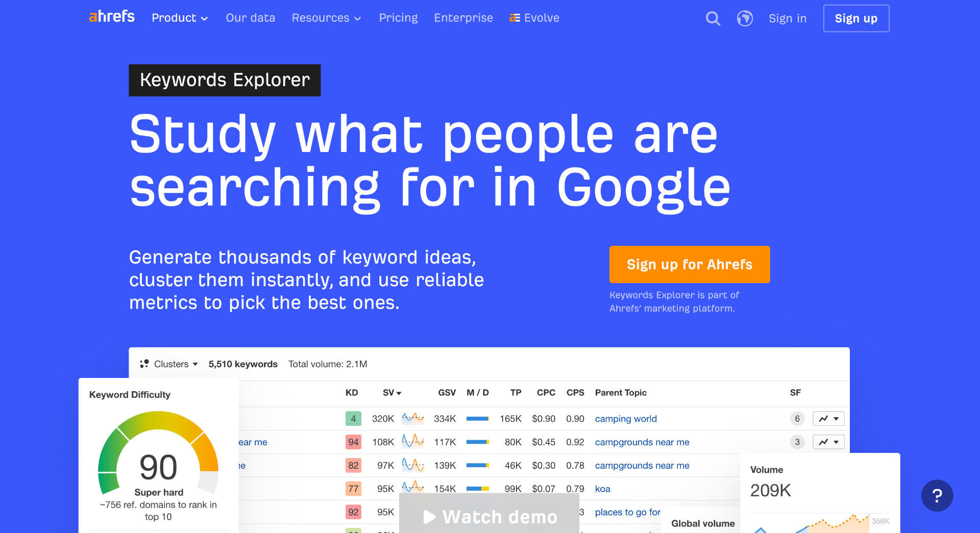Click the CPC column header

coord(546,393)
